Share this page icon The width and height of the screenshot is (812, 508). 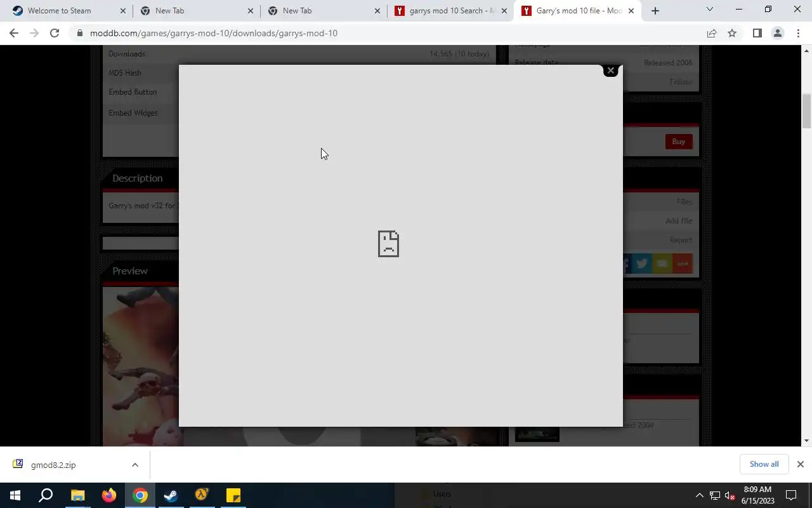pos(712,33)
